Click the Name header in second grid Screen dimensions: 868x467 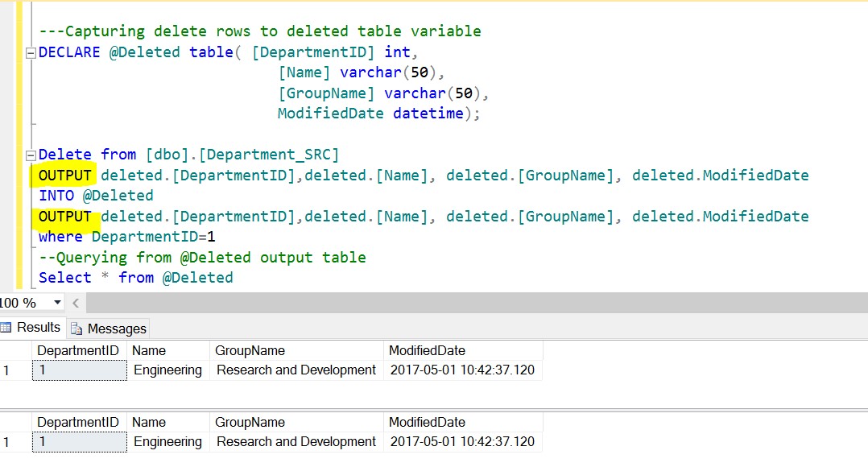point(149,422)
